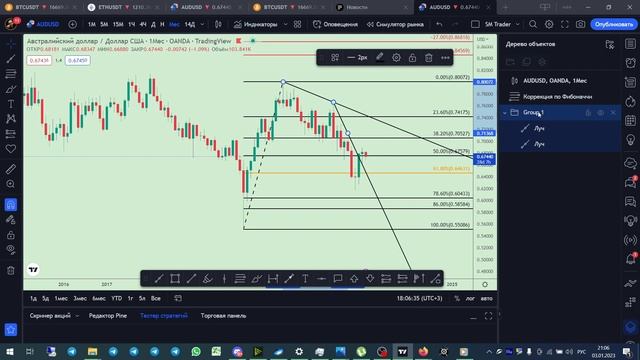
Task: Select the trend line tool in left toolbar
Action: coord(11,59)
